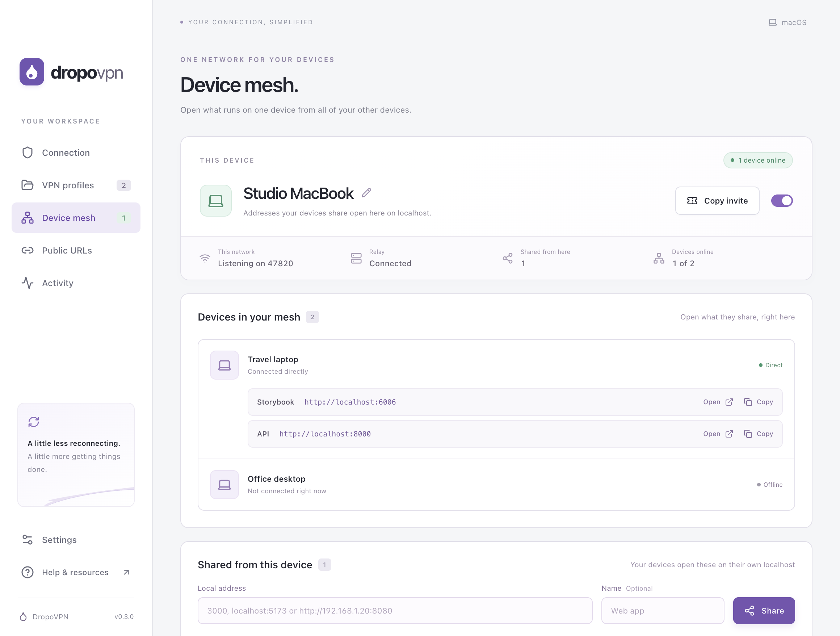
Task: Click the refresh icon in the promo card
Action: [34, 422]
